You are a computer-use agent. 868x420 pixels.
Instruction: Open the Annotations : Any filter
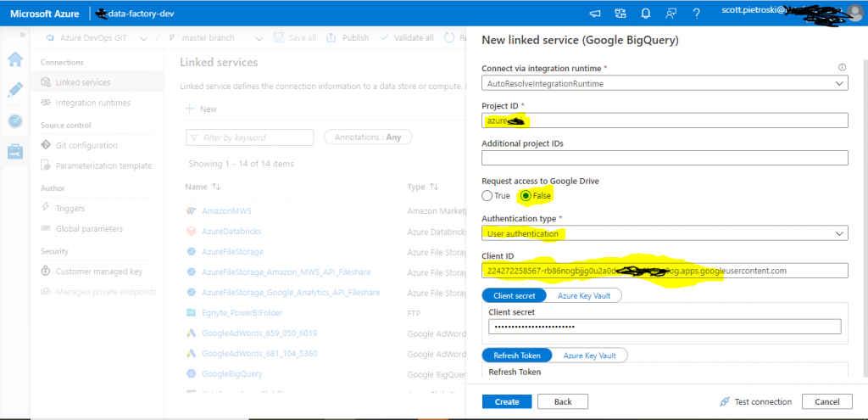[368, 137]
